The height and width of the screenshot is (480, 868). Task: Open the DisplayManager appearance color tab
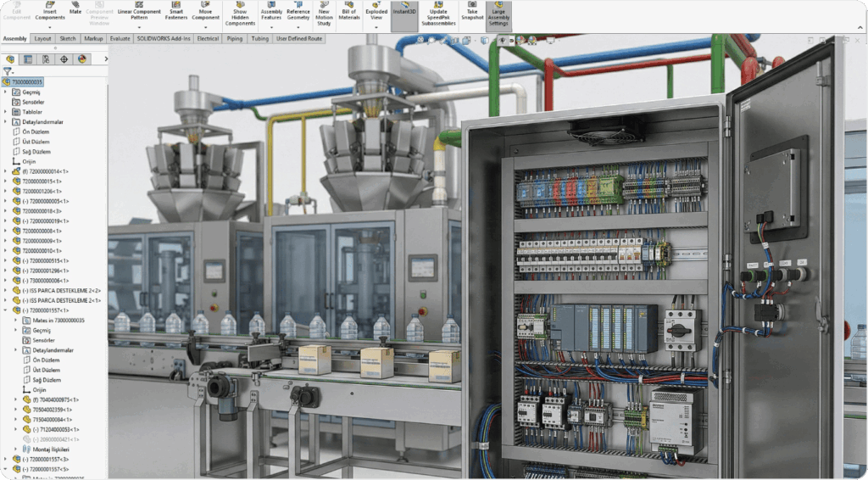82,59
